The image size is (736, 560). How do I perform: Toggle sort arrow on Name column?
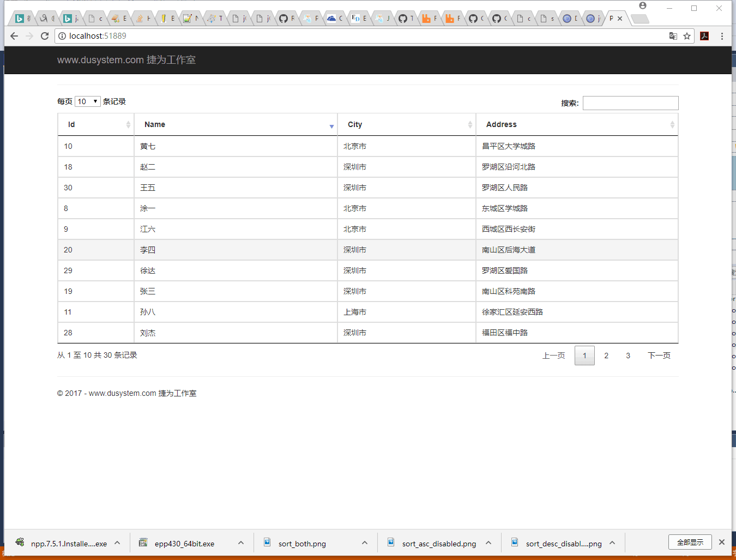(x=331, y=126)
